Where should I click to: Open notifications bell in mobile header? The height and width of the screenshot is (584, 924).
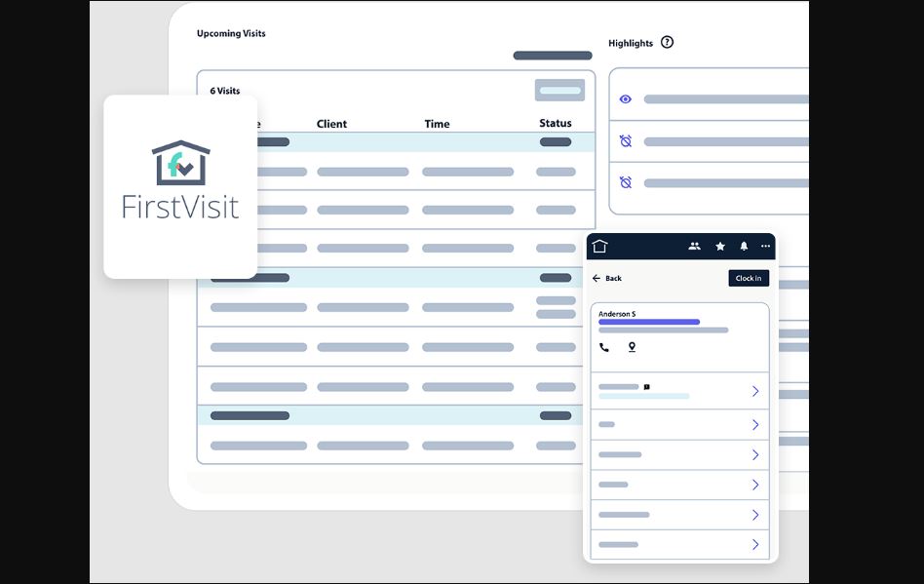coord(744,247)
